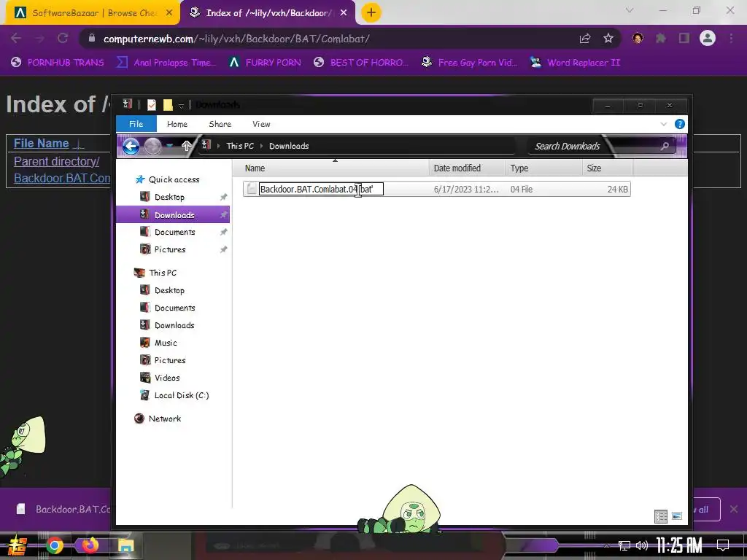The width and height of the screenshot is (747, 560).
Task: Open Google Chrome from the taskbar
Action: 54,545
